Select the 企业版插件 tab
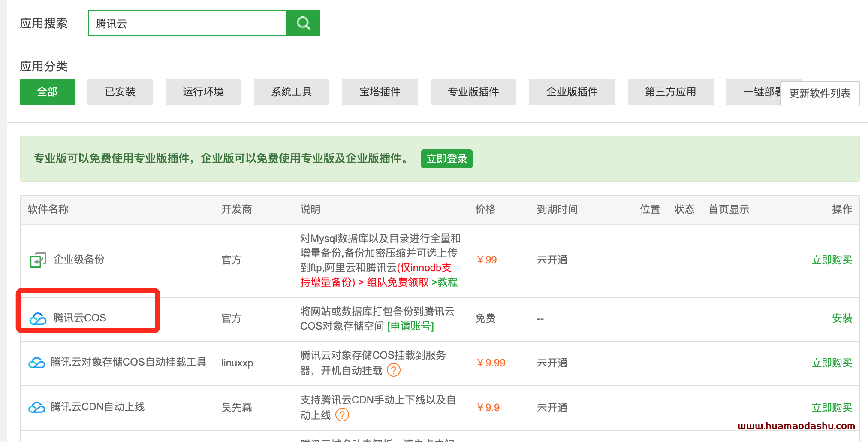This screenshot has height=442, width=868. pos(572,92)
